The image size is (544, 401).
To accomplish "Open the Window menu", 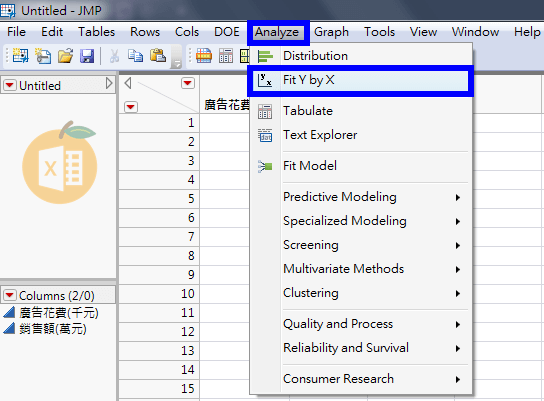I will pyautogui.click(x=475, y=32).
